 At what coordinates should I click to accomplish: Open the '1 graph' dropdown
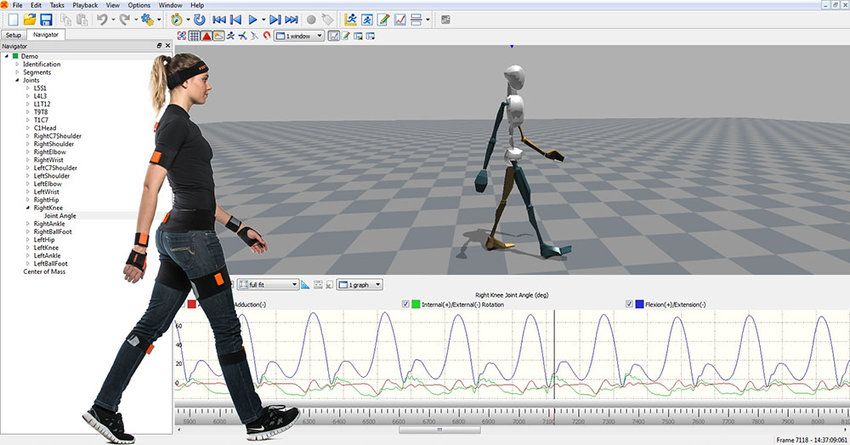point(359,285)
